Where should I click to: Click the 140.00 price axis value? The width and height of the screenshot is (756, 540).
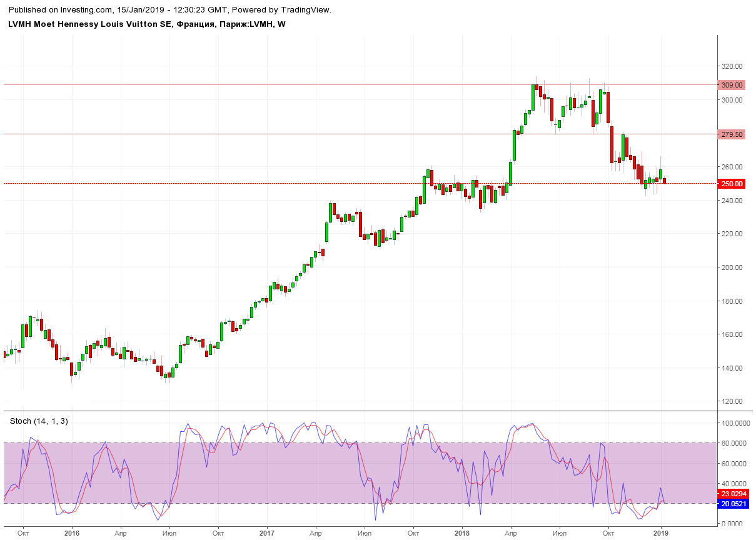pyautogui.click(x=732, y=368)
